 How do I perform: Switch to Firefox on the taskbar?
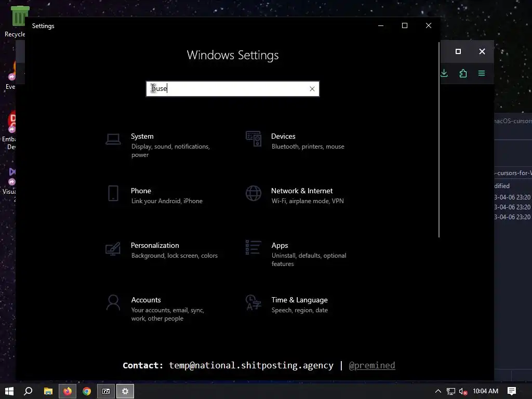(x=68, y=391)
